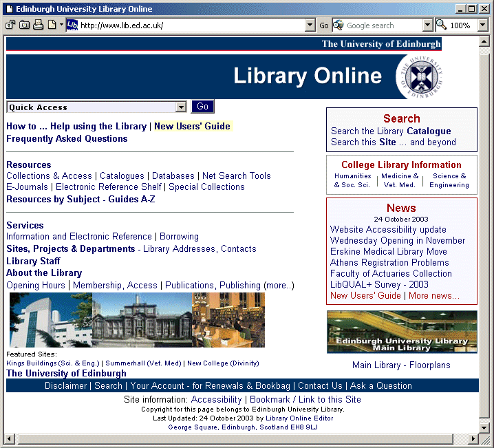The width and height of the screenshot is (494, 448).
Task: Open Electronic Reference Shelf
Action: [109, 186]
